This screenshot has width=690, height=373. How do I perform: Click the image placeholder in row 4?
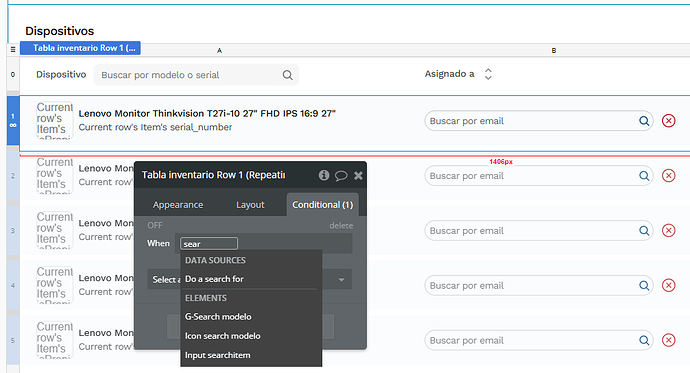click(x=55, y=285)
